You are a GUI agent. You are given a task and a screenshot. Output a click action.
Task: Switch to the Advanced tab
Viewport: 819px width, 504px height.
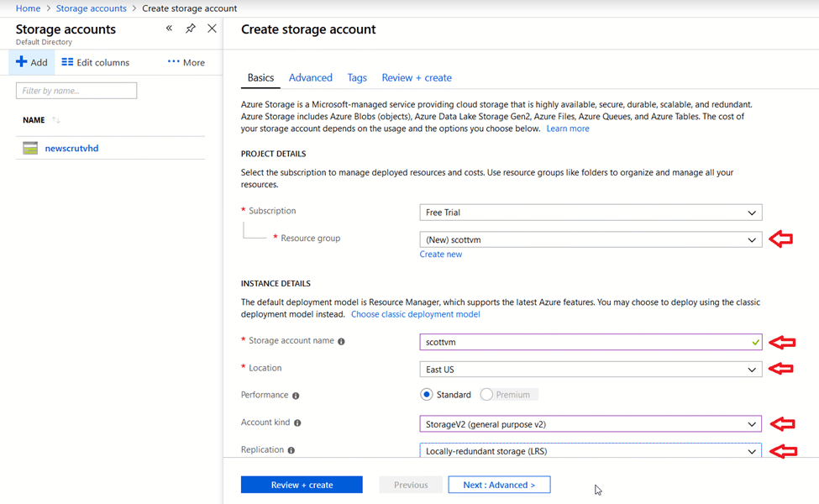coord(310,78)
